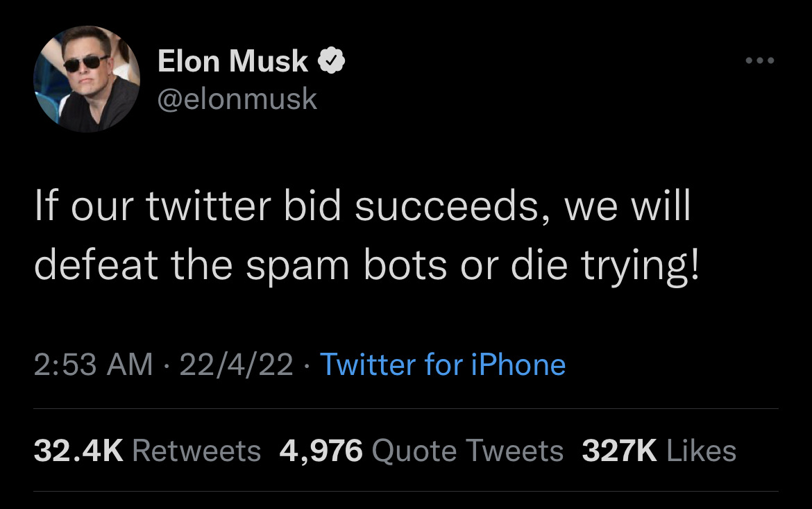Open the Quote Tweets label
This screenshot has width=812, height=509.
pos(468,451)
